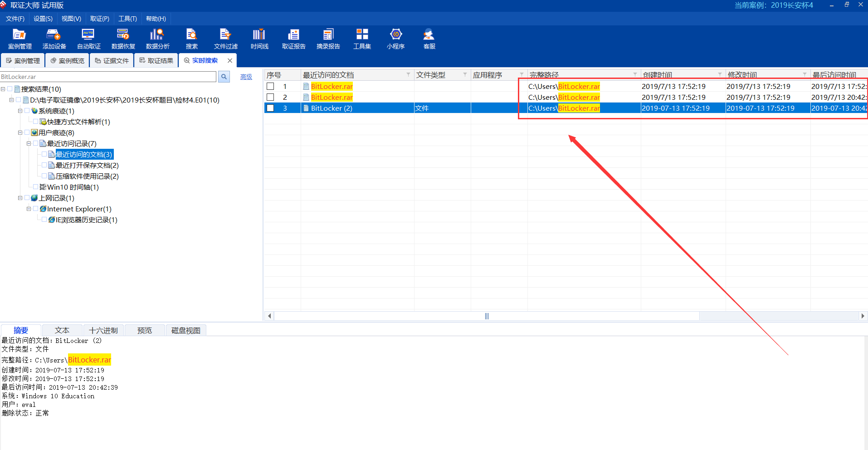
Task: Tick the checkbox for result row 3
Action: [270, 108]
